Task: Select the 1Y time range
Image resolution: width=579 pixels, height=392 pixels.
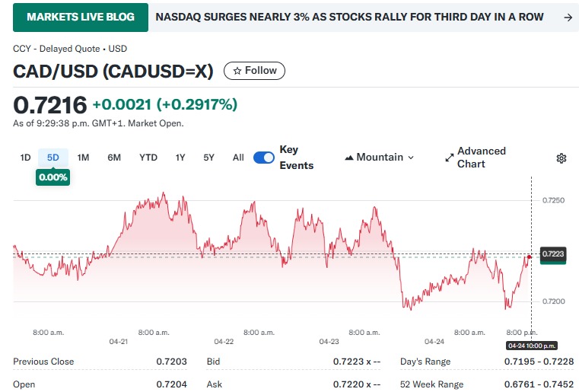Action: coord(180,158)
